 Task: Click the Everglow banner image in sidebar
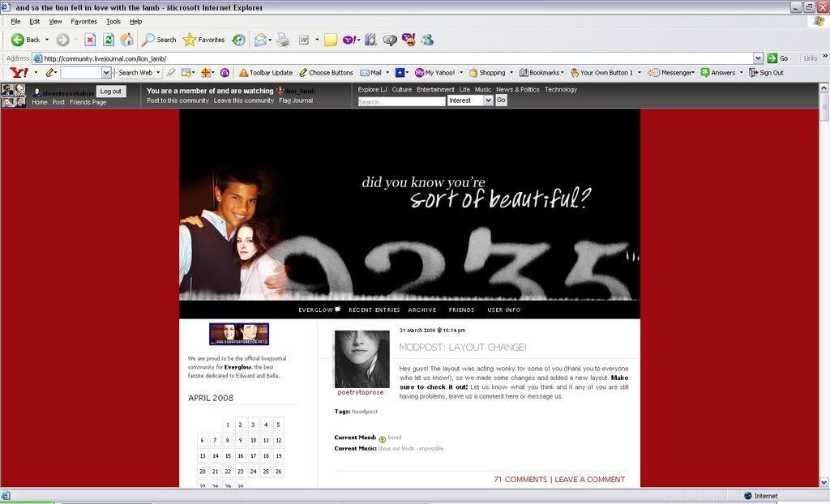[239, 334]
